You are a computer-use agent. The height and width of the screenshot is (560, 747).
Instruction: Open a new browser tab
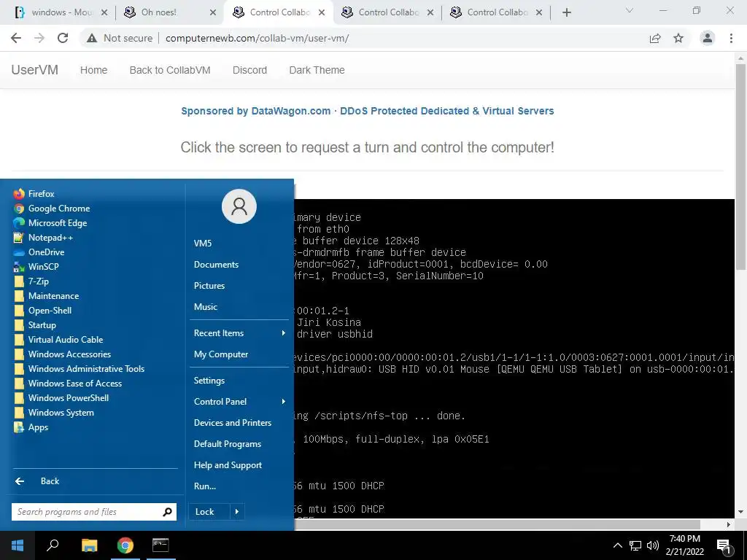point(566,12)
